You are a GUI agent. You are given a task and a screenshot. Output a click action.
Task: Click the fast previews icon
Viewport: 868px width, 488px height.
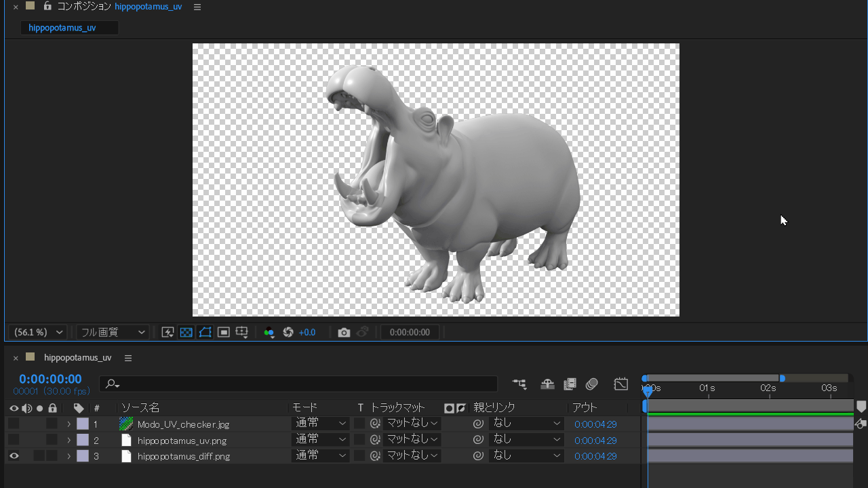167,332
